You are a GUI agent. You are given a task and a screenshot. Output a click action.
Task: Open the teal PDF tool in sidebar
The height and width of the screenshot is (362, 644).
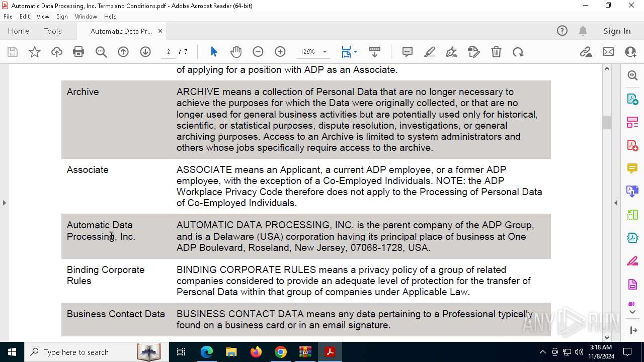[x=632, y=238]
